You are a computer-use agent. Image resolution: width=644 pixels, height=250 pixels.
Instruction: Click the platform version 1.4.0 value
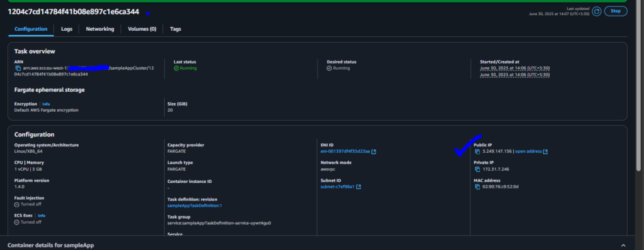click(x=19, y=187)
